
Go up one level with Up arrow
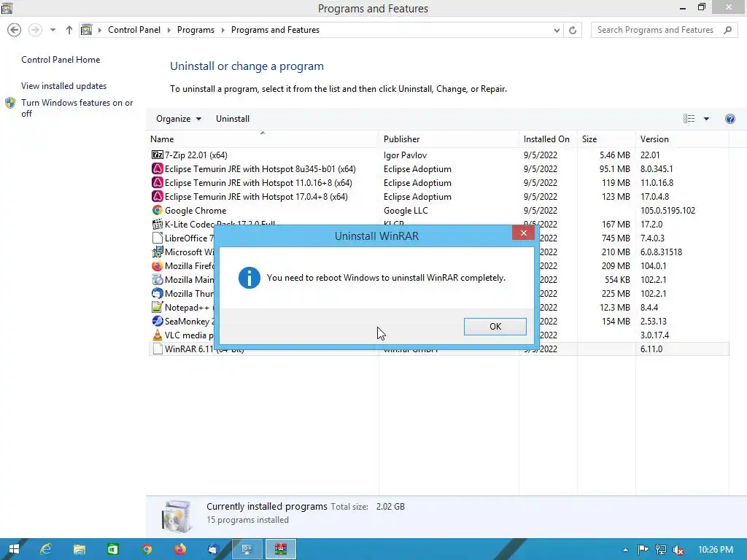pyautogui.click(x=69, y=30)
